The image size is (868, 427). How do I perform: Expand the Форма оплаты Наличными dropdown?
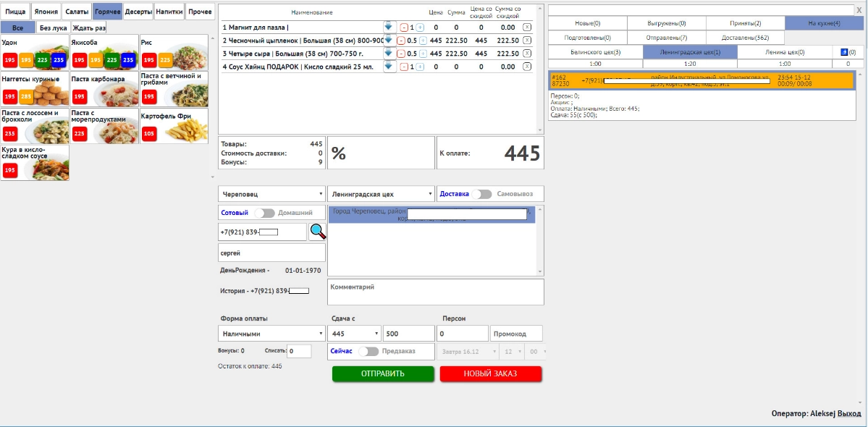pos(271,334)
